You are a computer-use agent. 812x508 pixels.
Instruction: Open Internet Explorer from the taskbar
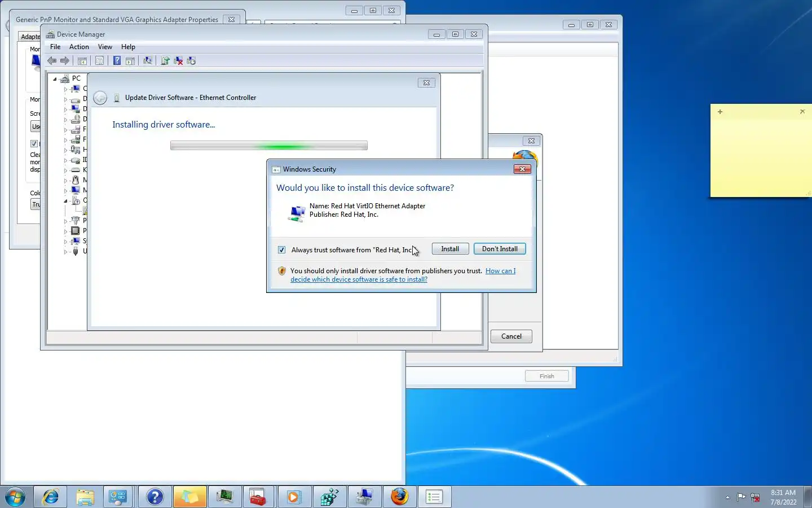tap(51, 497)
